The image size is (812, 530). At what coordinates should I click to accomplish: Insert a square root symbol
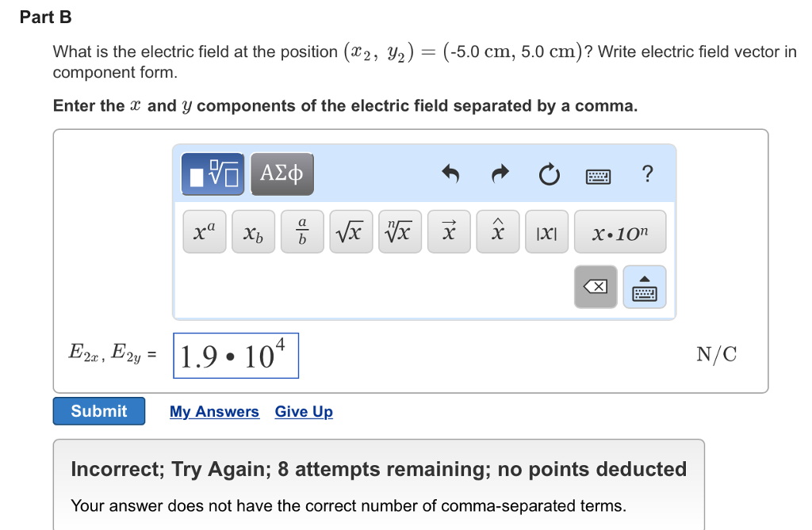[x=351, y=231]
